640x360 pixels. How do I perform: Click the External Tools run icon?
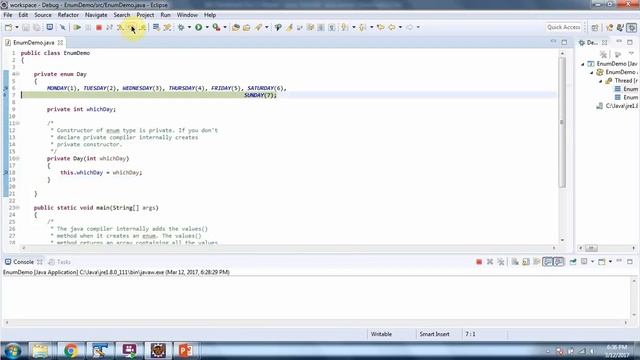(x=217, y=27)
